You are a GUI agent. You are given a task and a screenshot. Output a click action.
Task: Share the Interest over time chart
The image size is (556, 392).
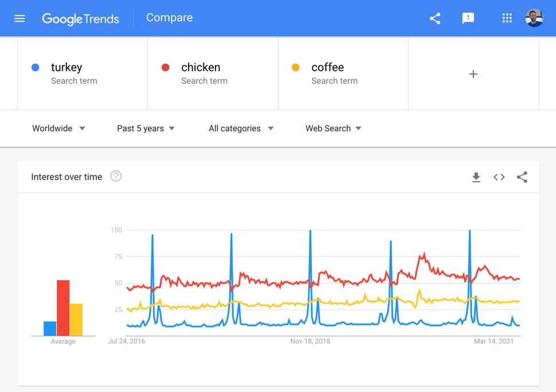tap(522, 177)
